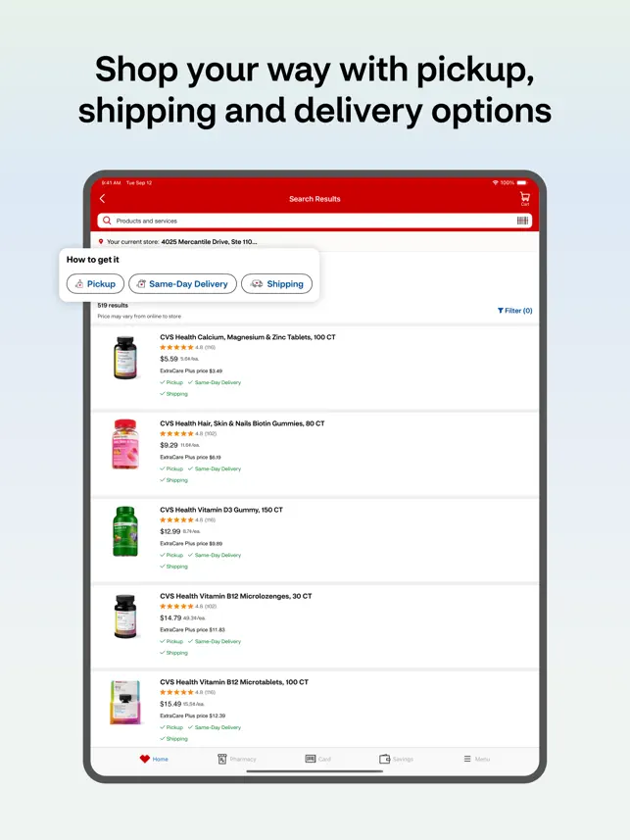630x840 pixels.
Task: Open the hamburger Menu tab
Action: [x=467, y=759]
